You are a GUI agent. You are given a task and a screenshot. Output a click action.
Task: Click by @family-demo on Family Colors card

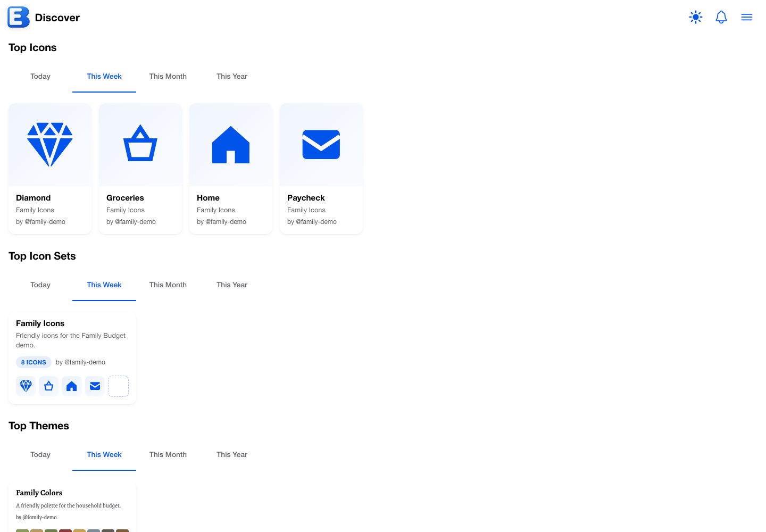coord(36,517)
